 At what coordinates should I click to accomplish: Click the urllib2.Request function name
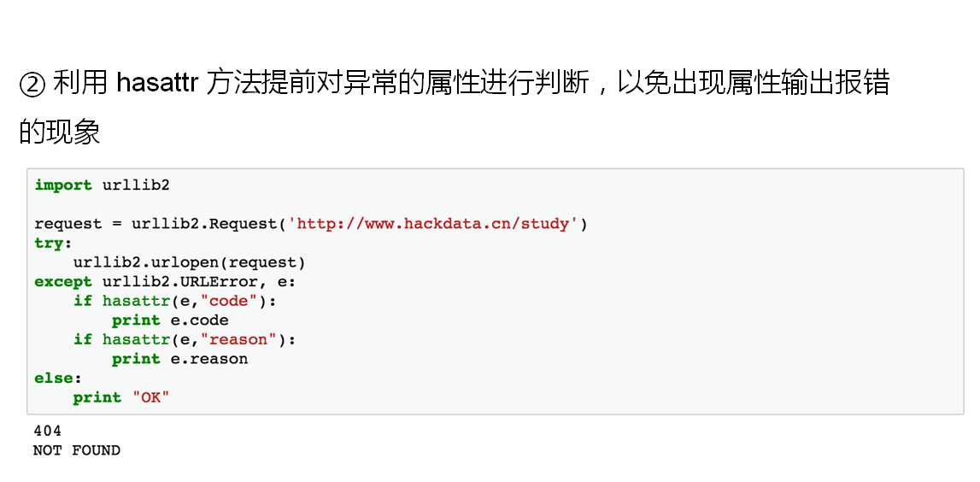pyautogui.click(x=203, y=224)
